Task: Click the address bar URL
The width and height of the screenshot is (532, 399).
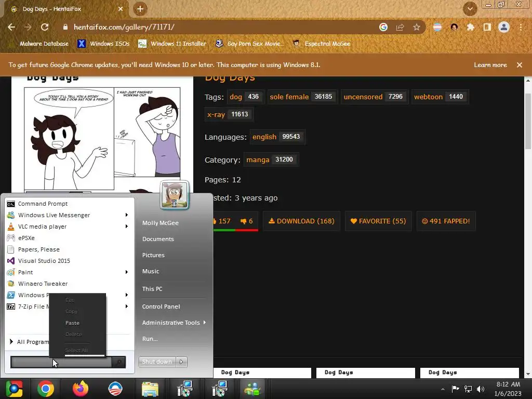Action: [124, 27]
